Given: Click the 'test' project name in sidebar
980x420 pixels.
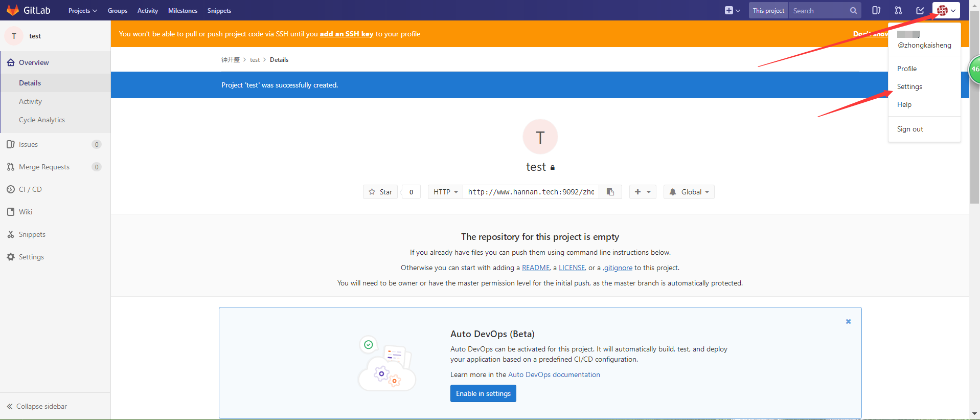Looking at the screenshot, I should (35, 36).
